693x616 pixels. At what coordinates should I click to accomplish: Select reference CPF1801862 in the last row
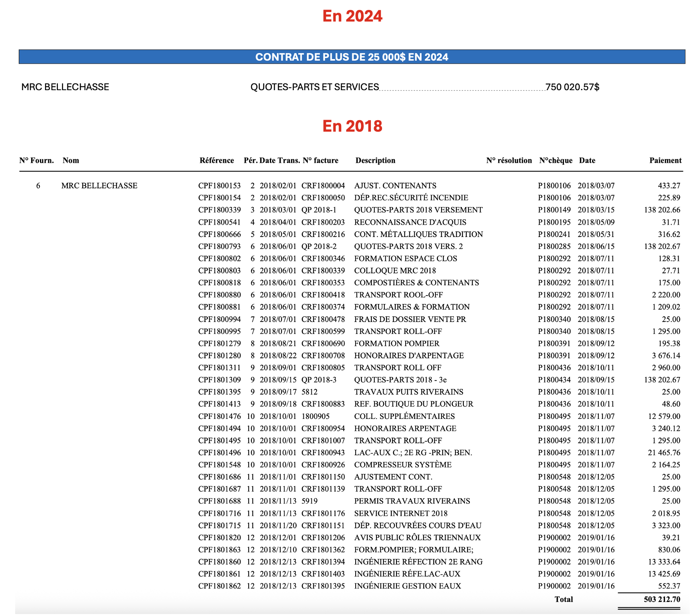tap(220, 586)
